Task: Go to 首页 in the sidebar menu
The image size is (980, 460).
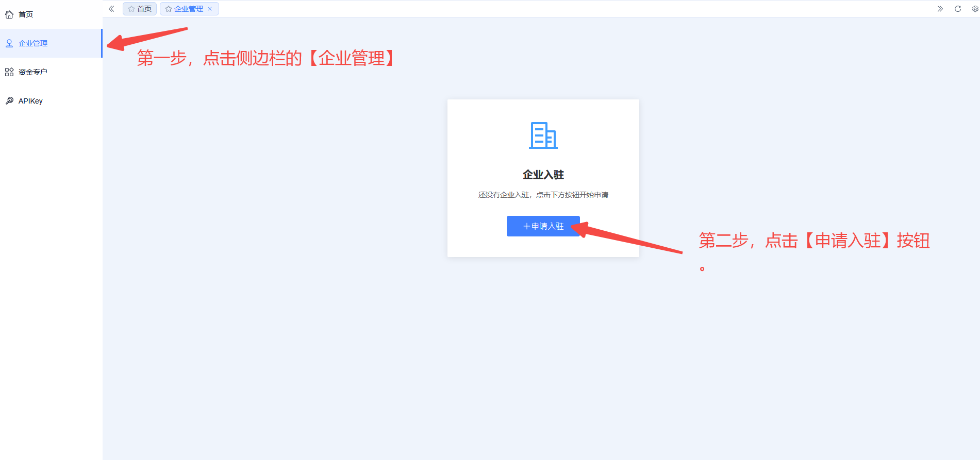Action: 26,14
